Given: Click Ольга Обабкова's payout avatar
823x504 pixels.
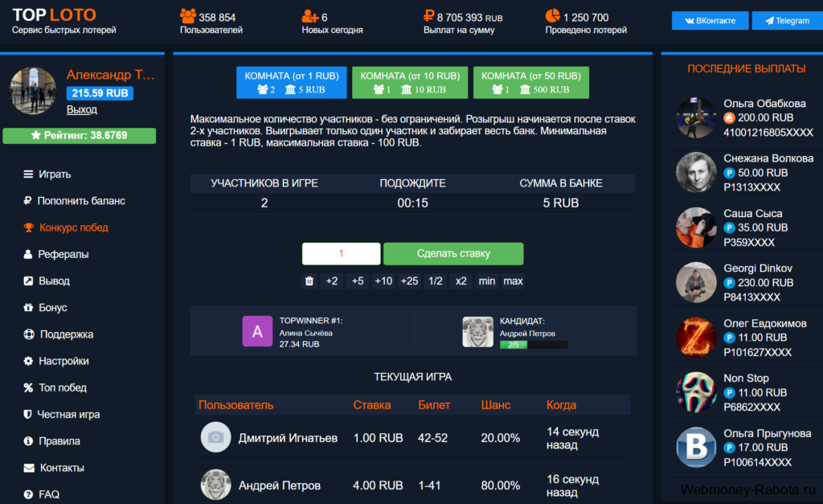Looking at the screenshot, I should [696, 117].
